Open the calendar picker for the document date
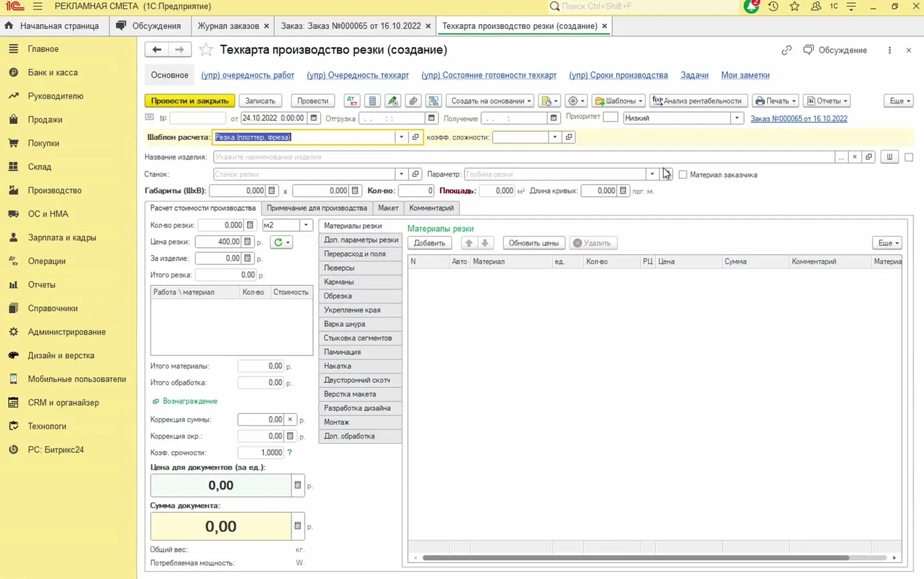The image size is (924, 579). coord(314,118)
